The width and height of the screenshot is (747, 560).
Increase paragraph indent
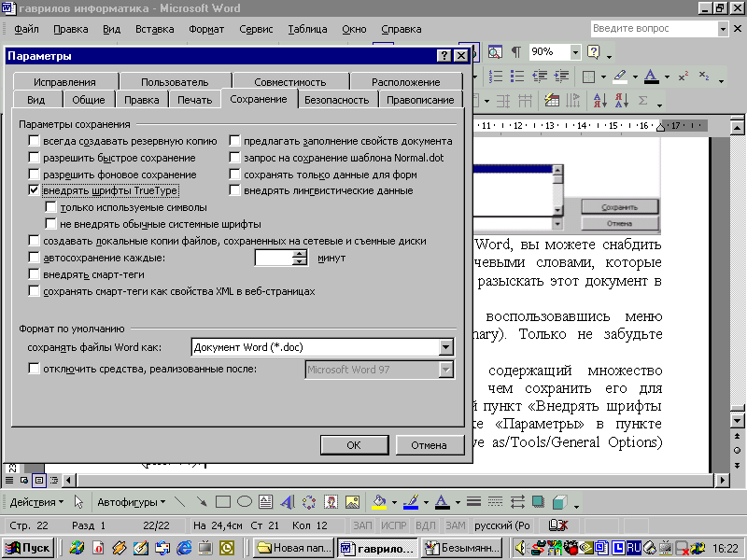coord(561,77)
